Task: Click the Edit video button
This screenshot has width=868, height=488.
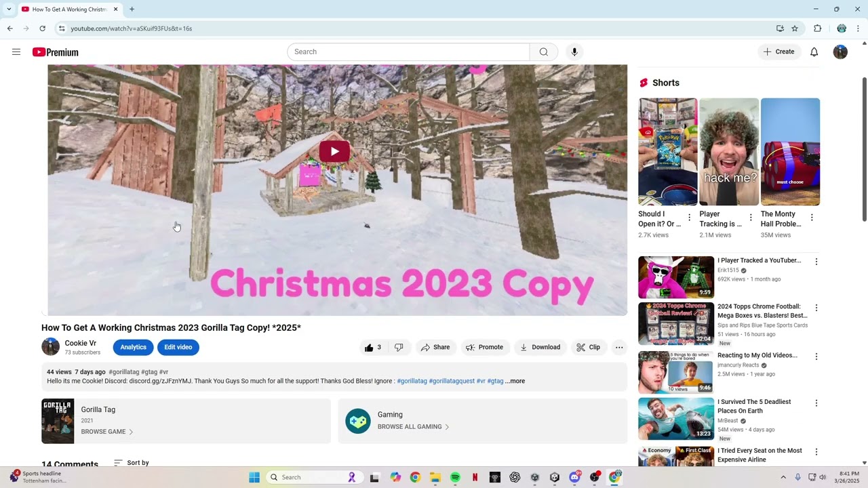Action: 178,347
